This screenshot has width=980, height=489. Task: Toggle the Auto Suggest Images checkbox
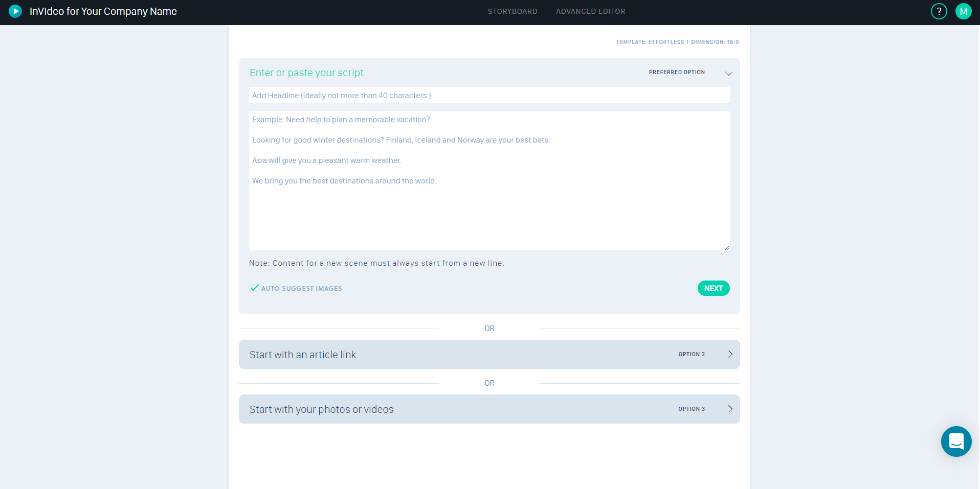coord(254,288)
